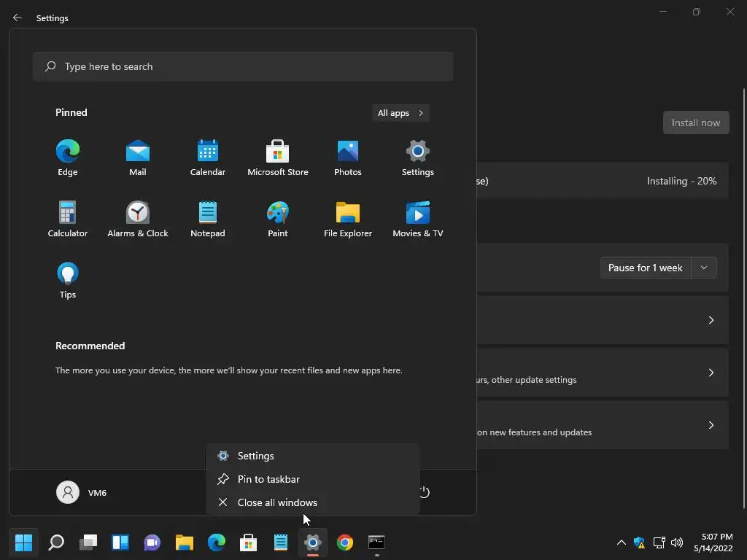Open the Command Prompt taskbar icon
This screenshot has height=560, width=747.
pyautogui.click(x=377, y=542)
